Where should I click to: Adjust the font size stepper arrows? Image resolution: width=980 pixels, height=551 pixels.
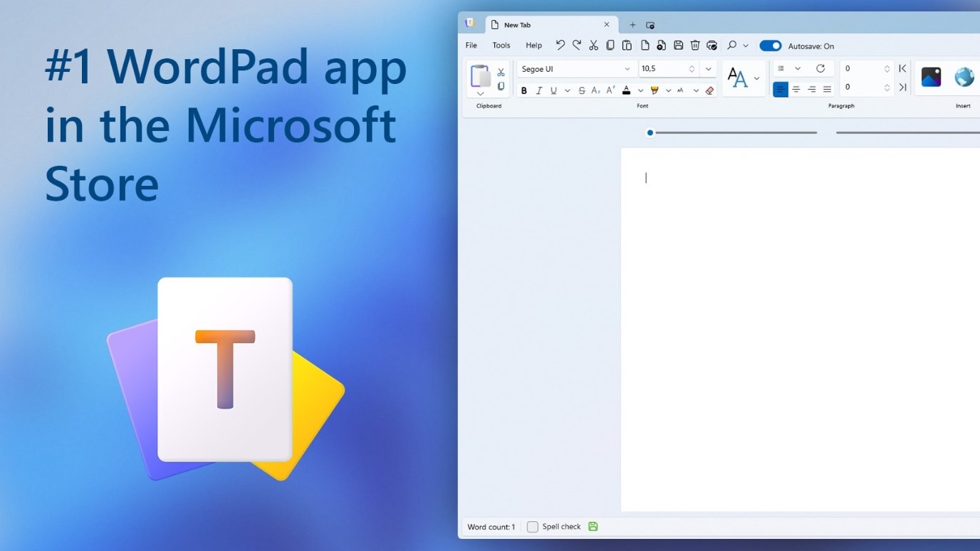coord(692,69)
